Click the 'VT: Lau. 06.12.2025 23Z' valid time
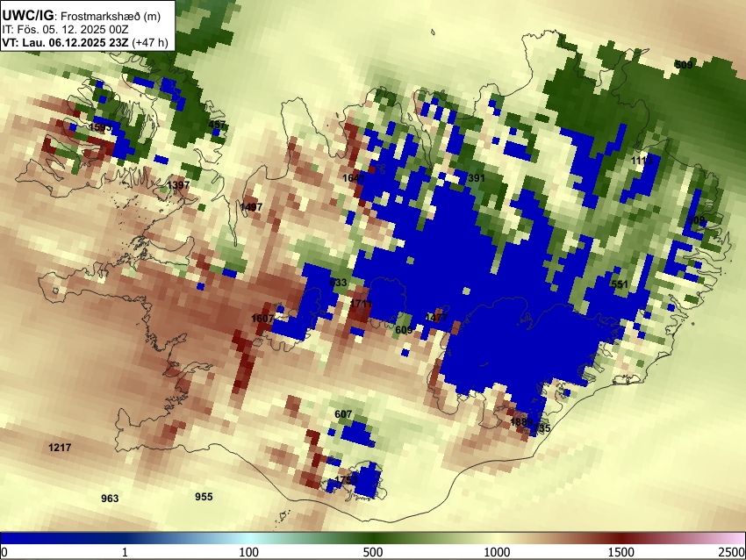746x560 pixels. [x=66, y=42]
